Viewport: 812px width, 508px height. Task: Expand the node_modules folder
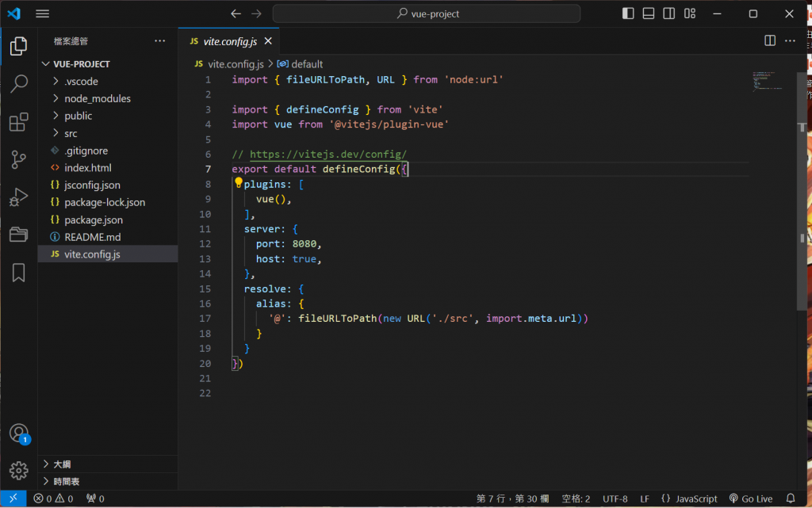[x=97, y=98]
